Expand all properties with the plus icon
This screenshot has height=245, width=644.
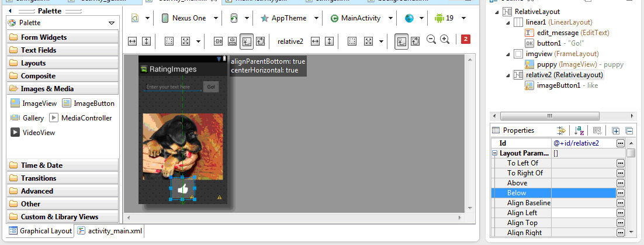[616, 131]
